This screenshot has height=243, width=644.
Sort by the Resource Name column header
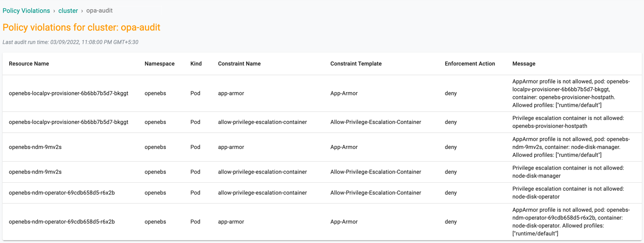(x=29, y=64)
